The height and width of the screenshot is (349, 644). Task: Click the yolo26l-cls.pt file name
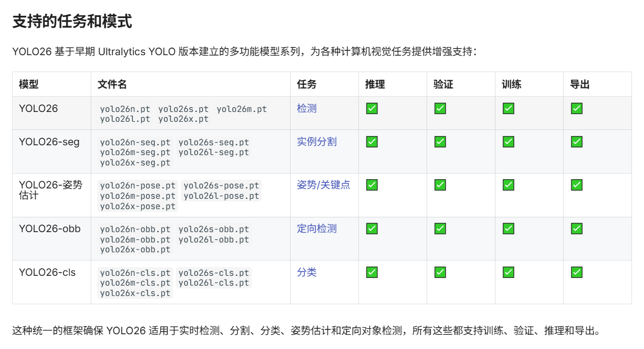[x=214, y=283]
